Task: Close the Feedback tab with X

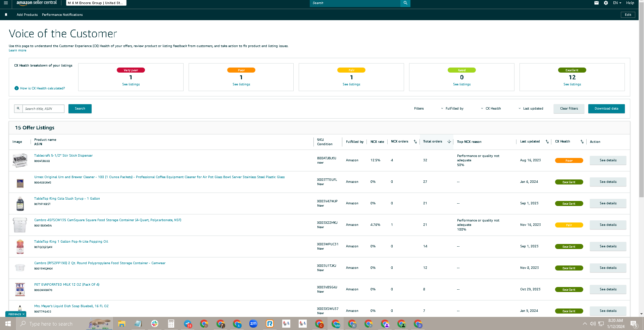Action: click(23, 314)
